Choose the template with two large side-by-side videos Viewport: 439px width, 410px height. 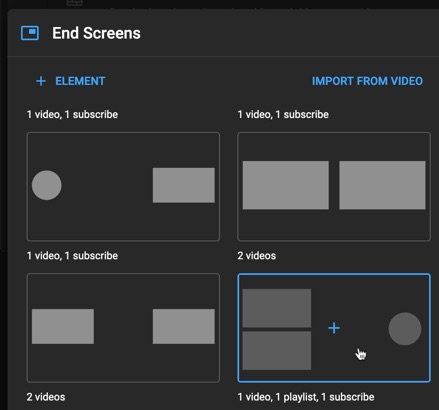pyautogui.click(x=334, y=187)
